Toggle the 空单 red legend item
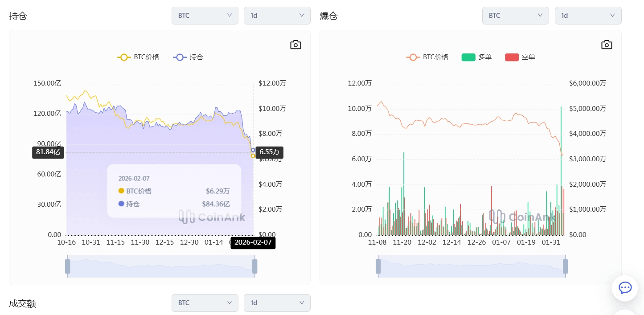Image resolution: width=644 pixels, height=315 pixels. click(x=520, y=57)
